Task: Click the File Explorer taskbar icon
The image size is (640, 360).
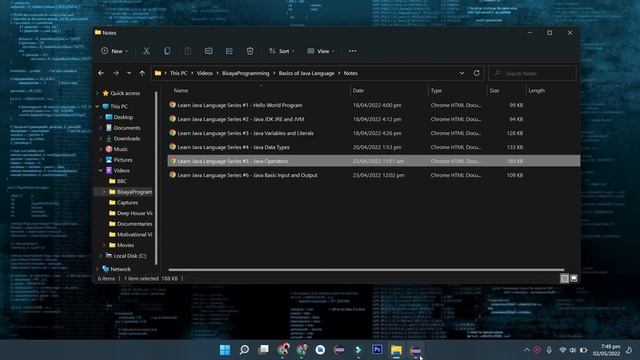Action: click(396, 350)
